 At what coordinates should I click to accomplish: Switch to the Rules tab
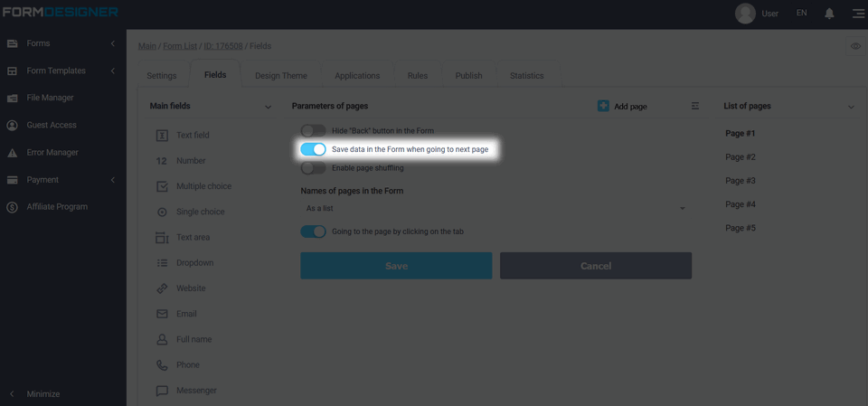[x=418, y=76]
